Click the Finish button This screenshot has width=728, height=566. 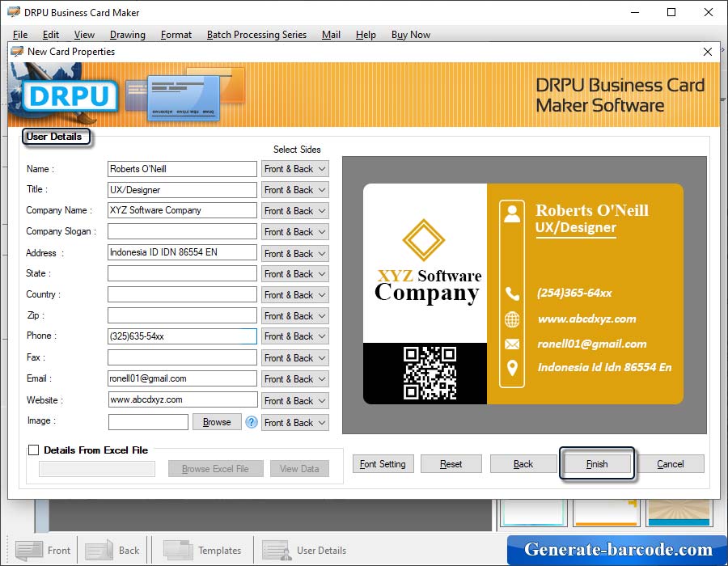click(597, 463)
